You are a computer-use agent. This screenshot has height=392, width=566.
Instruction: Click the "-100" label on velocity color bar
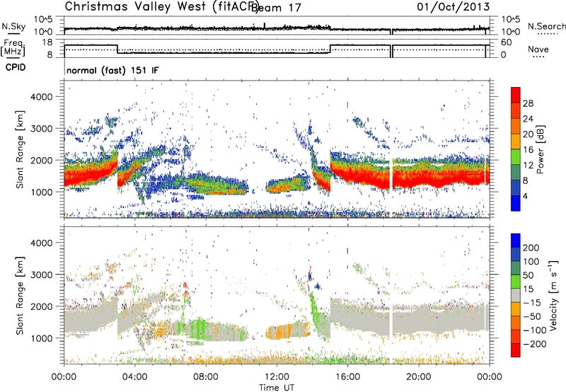point(534,330)
